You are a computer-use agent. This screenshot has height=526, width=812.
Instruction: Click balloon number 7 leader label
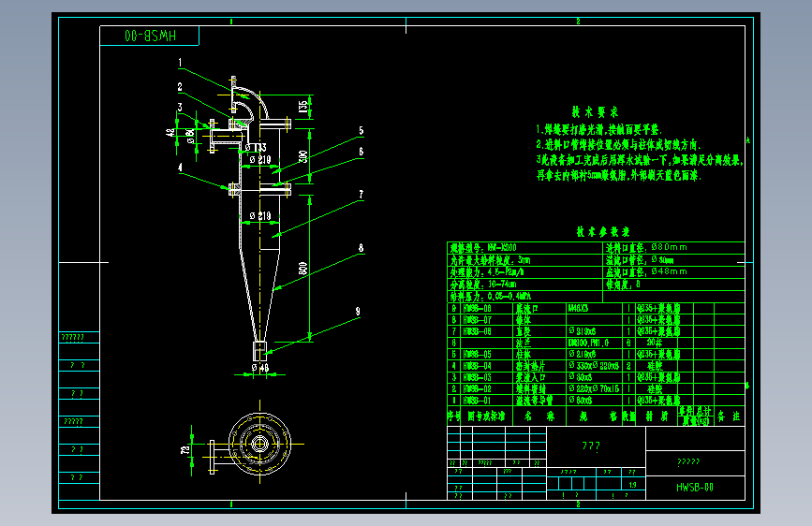click(x=361, y=195)
